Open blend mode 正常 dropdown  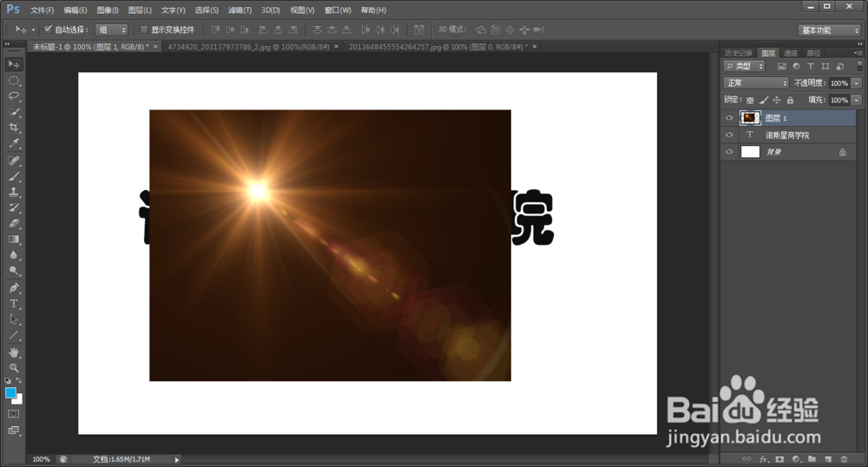click(x=756, y=83)
